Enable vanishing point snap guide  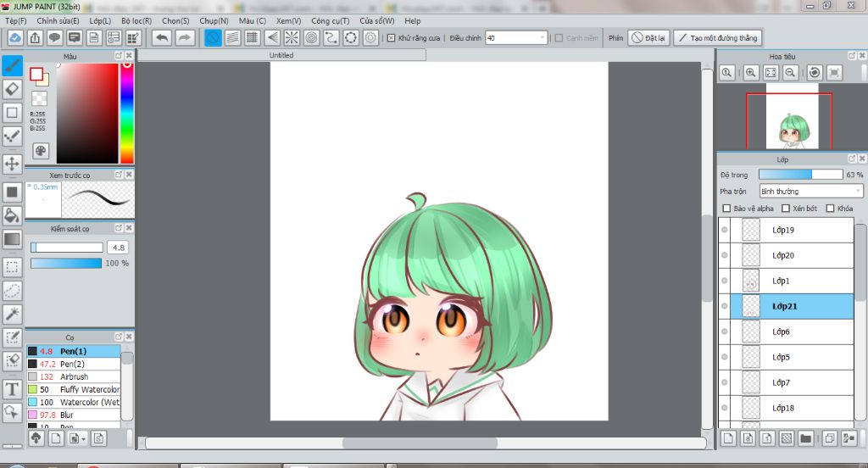[x=272, y=37]
